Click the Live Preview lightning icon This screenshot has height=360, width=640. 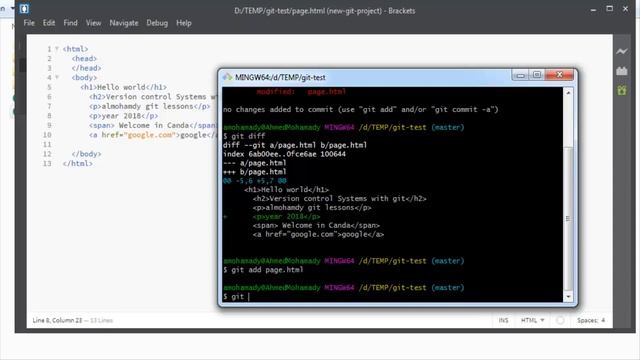coord(622,51)
